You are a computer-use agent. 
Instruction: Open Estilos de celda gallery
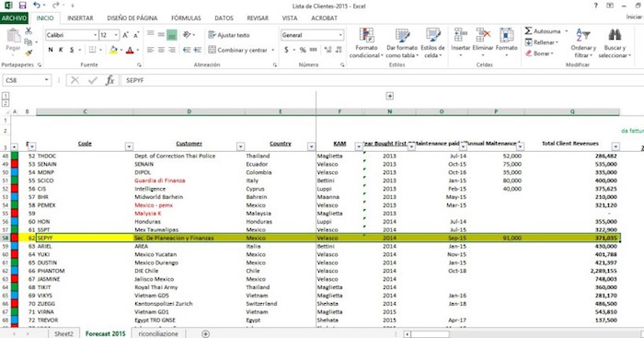(x=432, y=42)
